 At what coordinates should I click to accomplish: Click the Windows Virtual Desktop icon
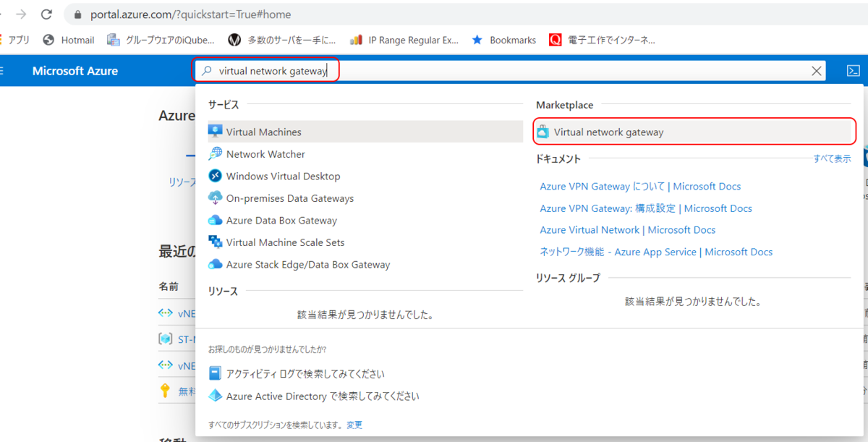[216, 176]
